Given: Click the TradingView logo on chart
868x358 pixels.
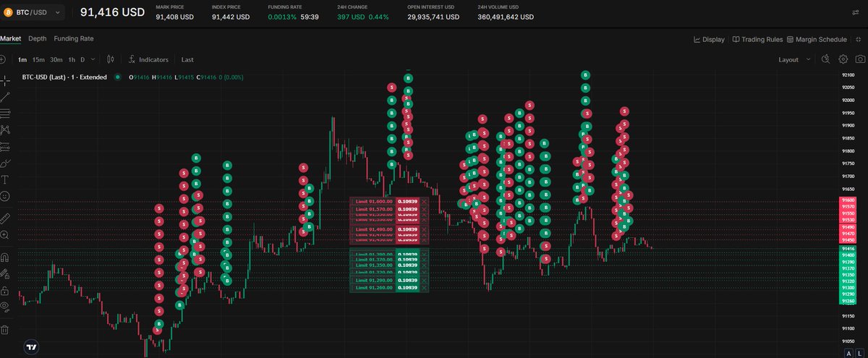Looking at the screenshot, I should point(31,346).
